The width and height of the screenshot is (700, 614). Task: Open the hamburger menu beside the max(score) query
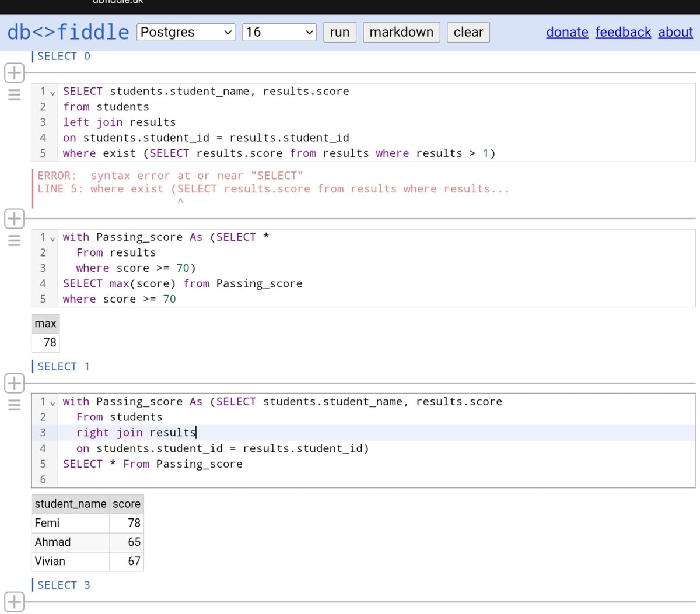coord(14,240)
